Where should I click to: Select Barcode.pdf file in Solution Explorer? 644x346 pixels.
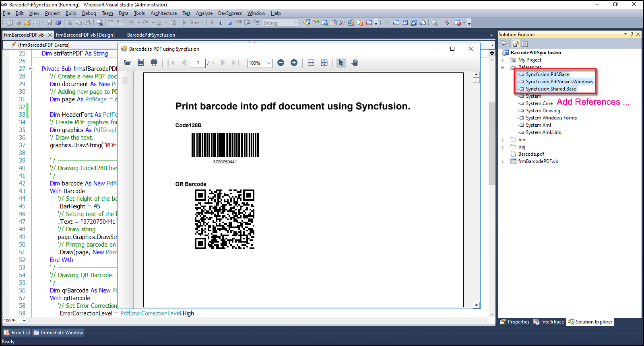[531, 154]
